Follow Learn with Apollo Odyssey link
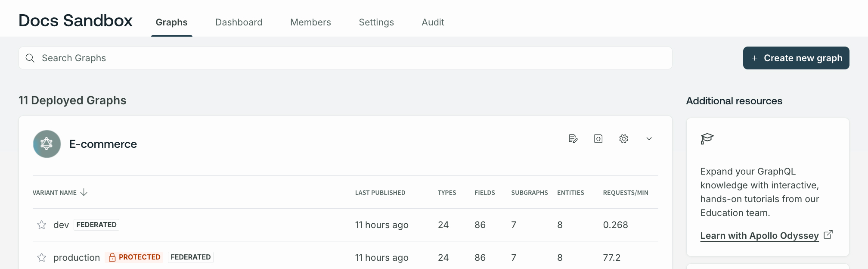Viewport: 868px width, 269px height. point(759,235)
